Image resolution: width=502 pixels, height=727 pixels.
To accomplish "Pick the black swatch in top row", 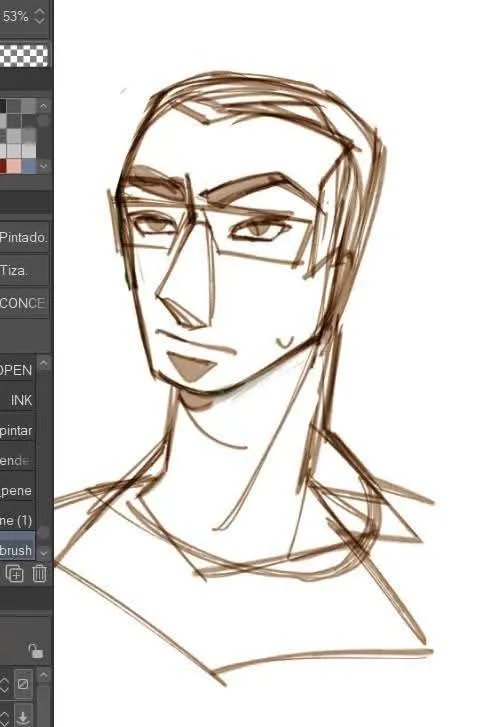I will [3, 106].
